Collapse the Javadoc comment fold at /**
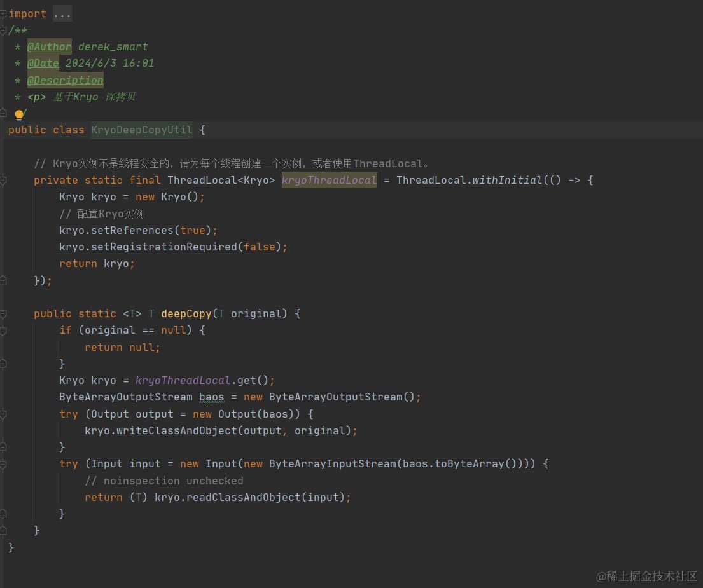The width and height of the screenshot is (703, 588). pos(3,31)
